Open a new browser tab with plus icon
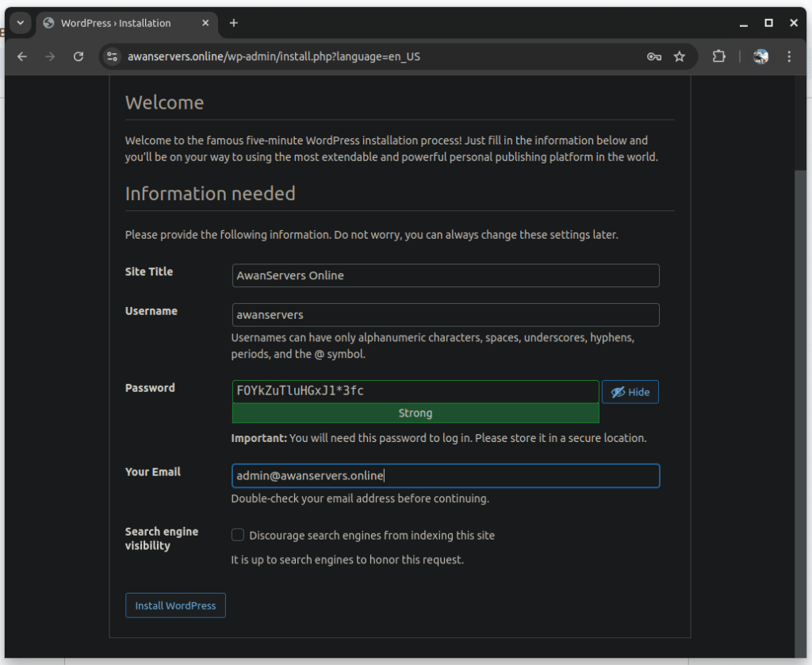 [x=233, y=23]
